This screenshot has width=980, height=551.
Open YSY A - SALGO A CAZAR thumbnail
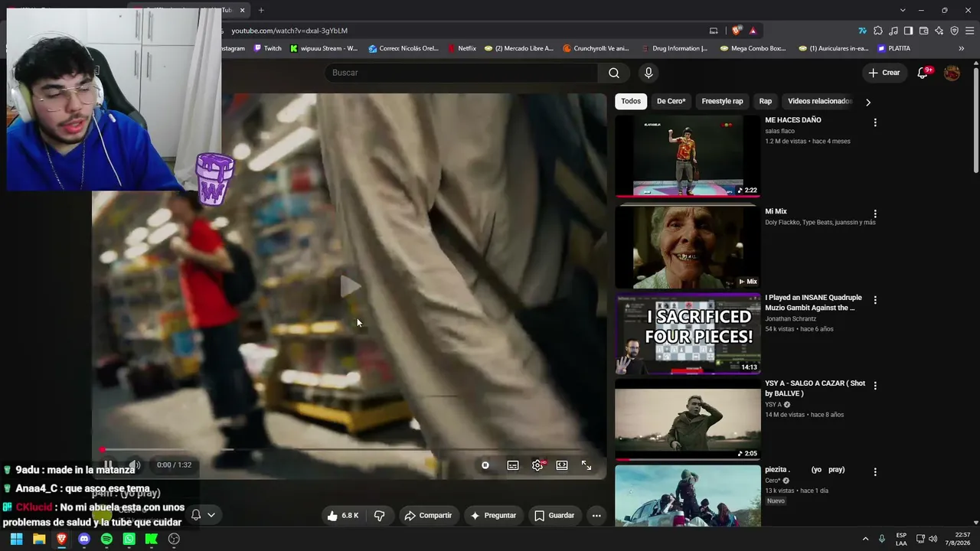688,419
